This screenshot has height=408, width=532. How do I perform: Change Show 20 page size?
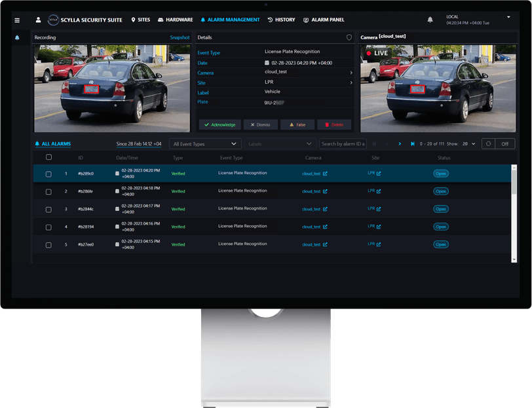click(468, 144)
